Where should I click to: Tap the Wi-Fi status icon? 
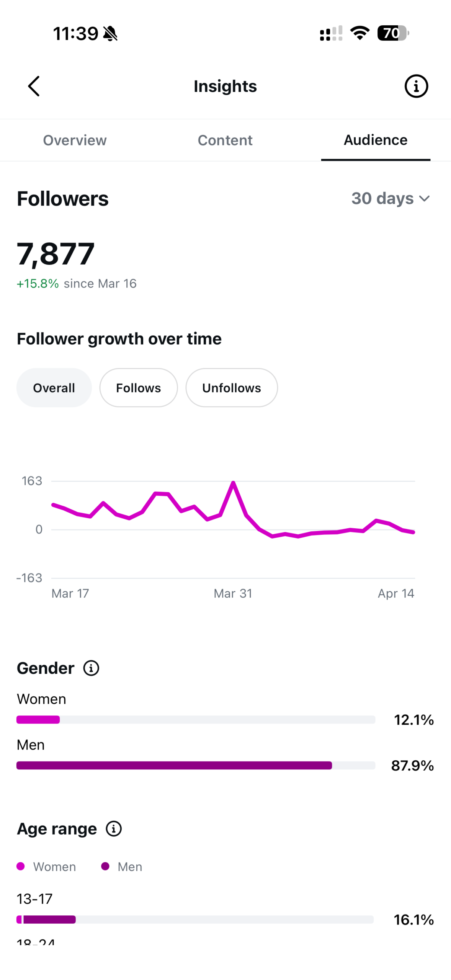(x=360, y=33)
